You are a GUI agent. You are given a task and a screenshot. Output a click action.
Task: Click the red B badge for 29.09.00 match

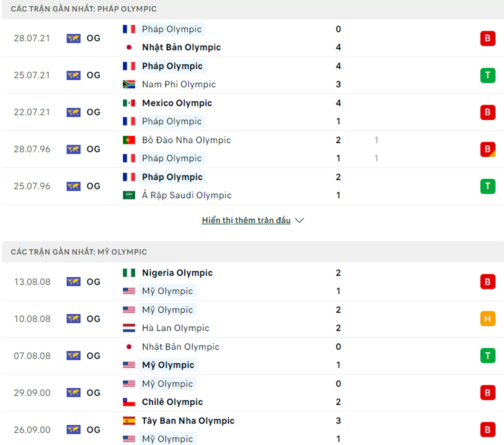[x=488, y=392]
